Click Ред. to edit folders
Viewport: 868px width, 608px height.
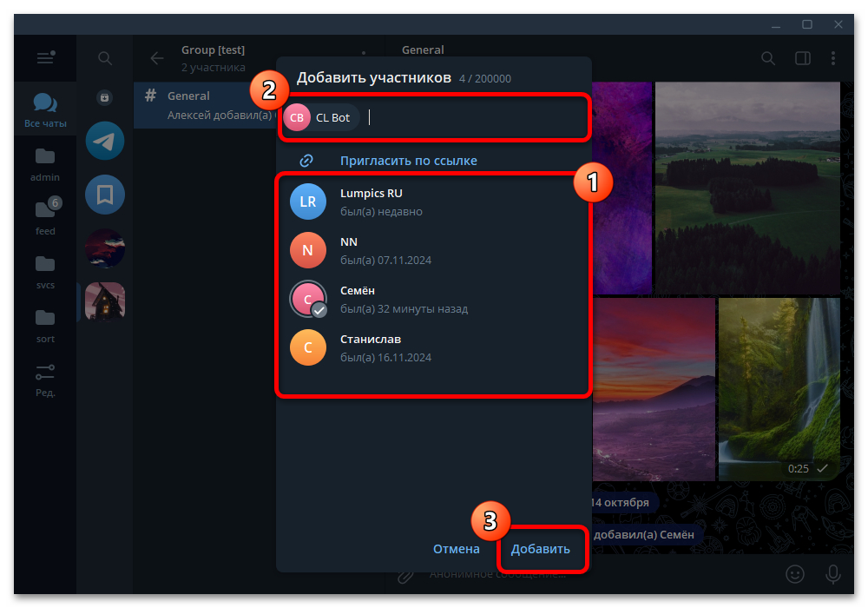pos(45,380)
